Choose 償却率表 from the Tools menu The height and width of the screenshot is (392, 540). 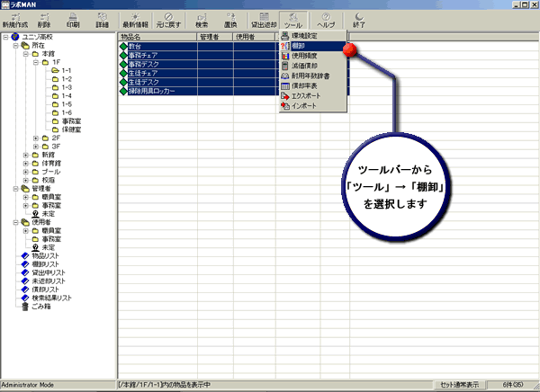point(313,85)
